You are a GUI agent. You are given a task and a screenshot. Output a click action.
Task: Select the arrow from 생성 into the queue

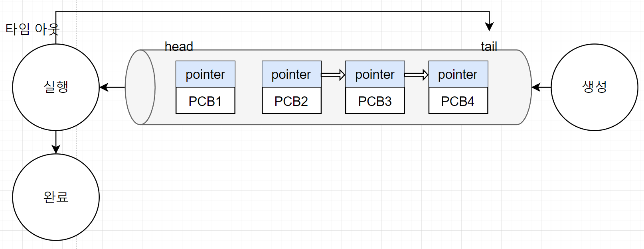click(x=541, y=87)
